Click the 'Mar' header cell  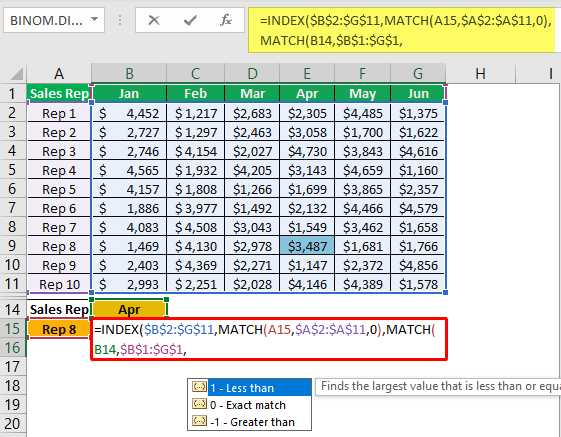point(252,93)
